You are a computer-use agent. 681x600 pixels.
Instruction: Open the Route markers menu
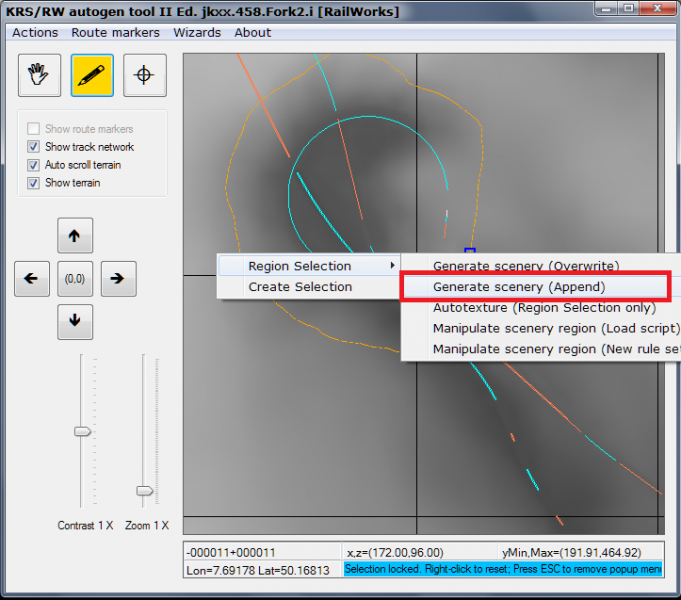point(115,33)
